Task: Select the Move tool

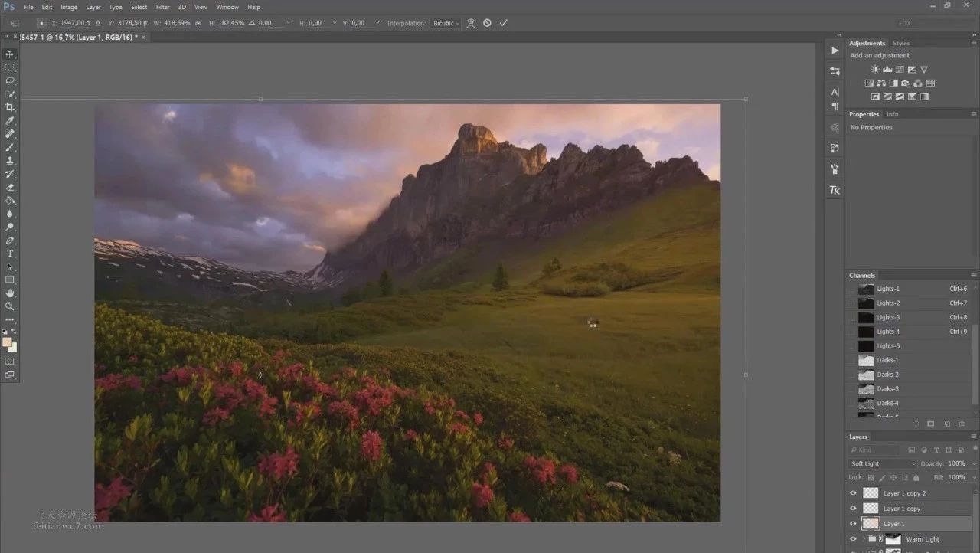Action: pos(10,54)
